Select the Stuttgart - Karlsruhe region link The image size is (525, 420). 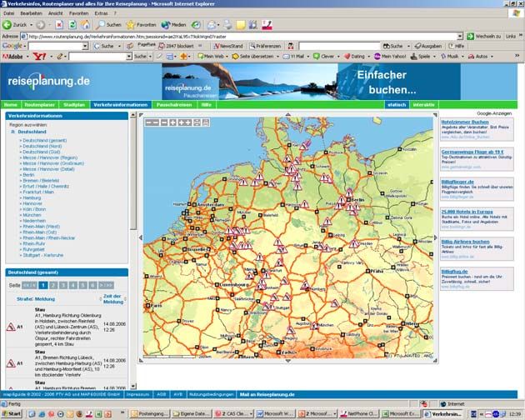click(x=42, y=255)
